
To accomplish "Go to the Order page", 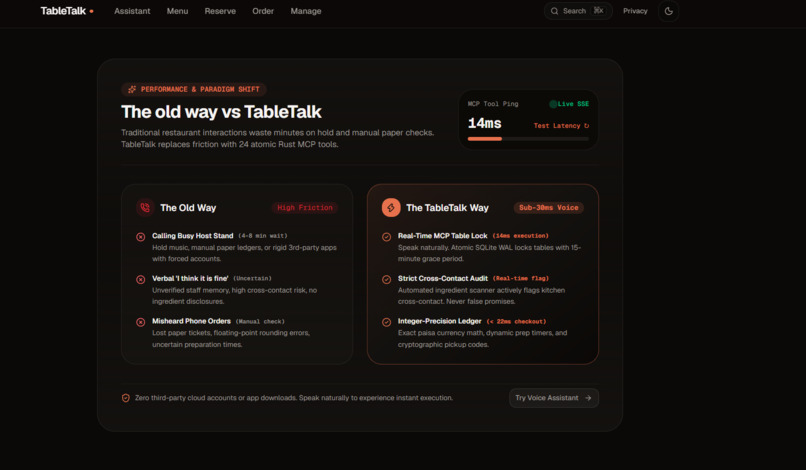I will (x=263, y=11).
